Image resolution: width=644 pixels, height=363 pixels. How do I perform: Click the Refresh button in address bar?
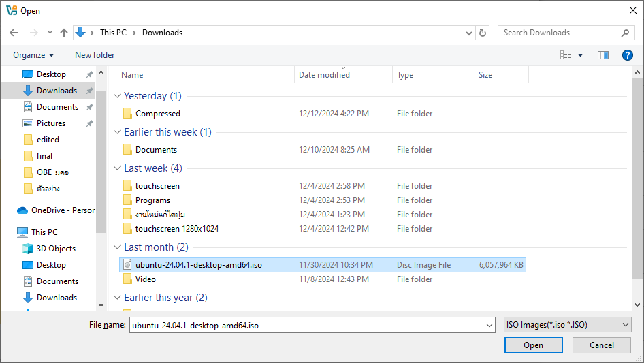483,33
